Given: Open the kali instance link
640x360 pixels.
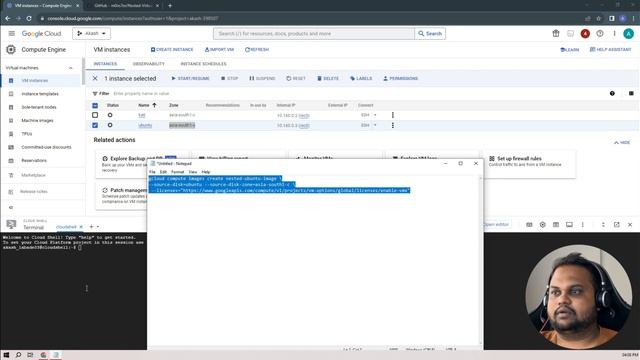Looking at the screenshot, I should click(142, 115).
